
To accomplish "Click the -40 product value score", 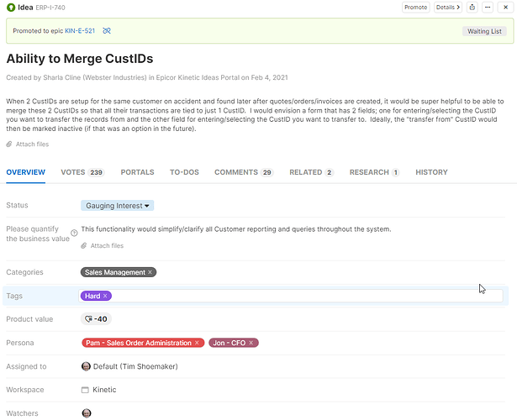I will pyautogui.click(x=101, y=319).
